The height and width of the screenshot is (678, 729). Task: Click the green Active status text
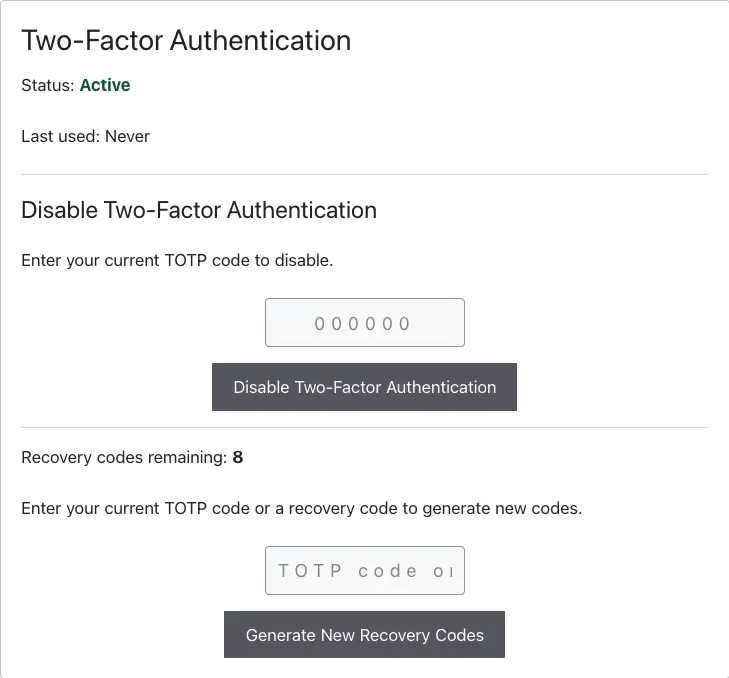[105, 85]
